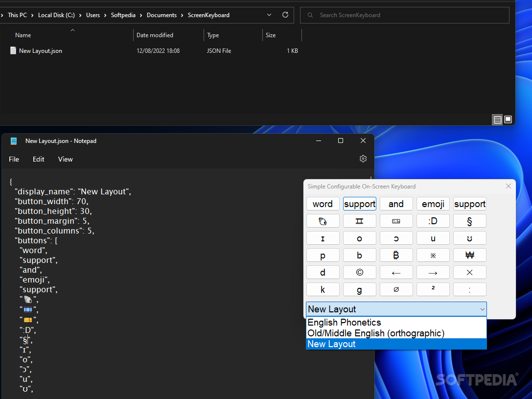Screen dimensions: 532x399
Task: Switch Explorer to large icons view
Action: point(508,119)
